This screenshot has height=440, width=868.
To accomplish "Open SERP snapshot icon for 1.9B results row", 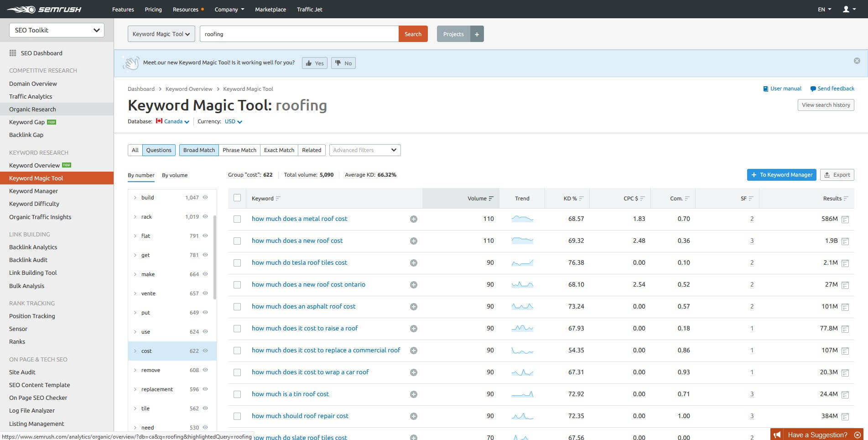I will pos(845,241).
